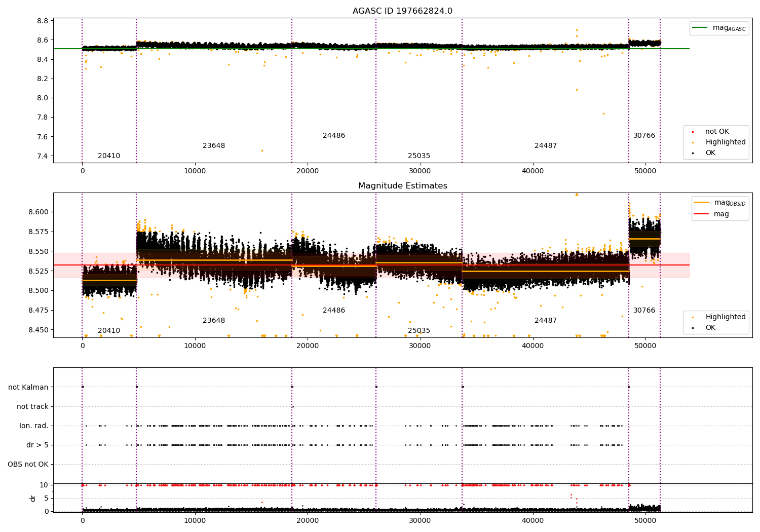Click OBSID label 24486 in Magnitude Estimates plot
The image size is (760, 532).
point(334,311)
